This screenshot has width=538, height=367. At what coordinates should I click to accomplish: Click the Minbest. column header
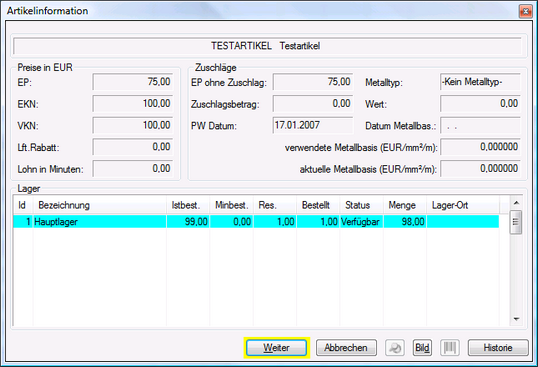click(232, 205)
